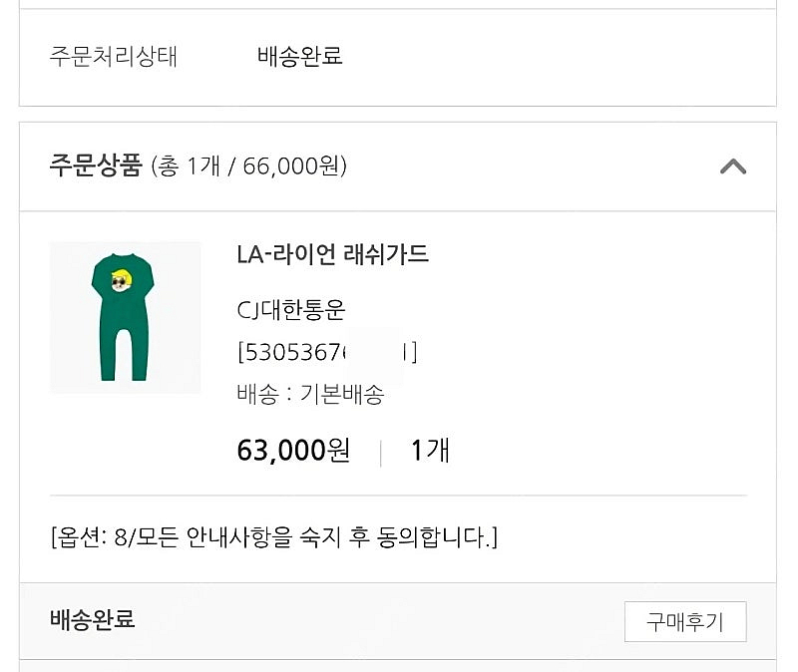Viewport: 798px width, 672px height.
Task: Select the 옵션 agreement text line
Action: 273,538
